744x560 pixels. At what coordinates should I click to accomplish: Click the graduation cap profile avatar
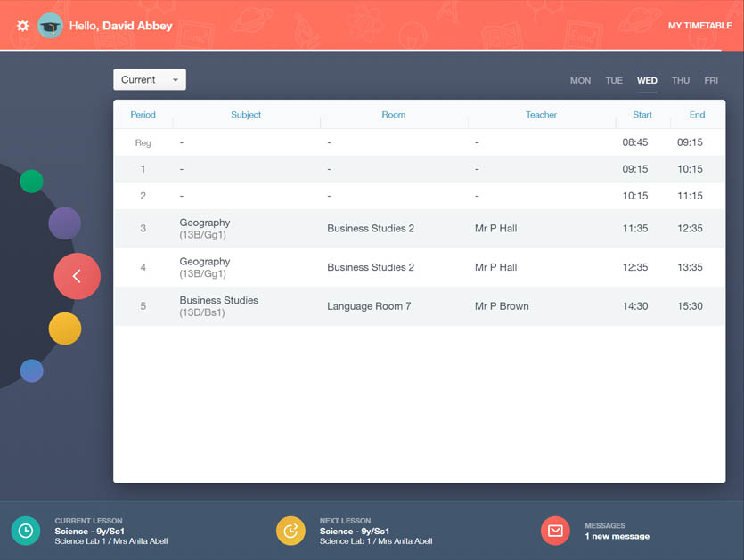pos(50,26)
